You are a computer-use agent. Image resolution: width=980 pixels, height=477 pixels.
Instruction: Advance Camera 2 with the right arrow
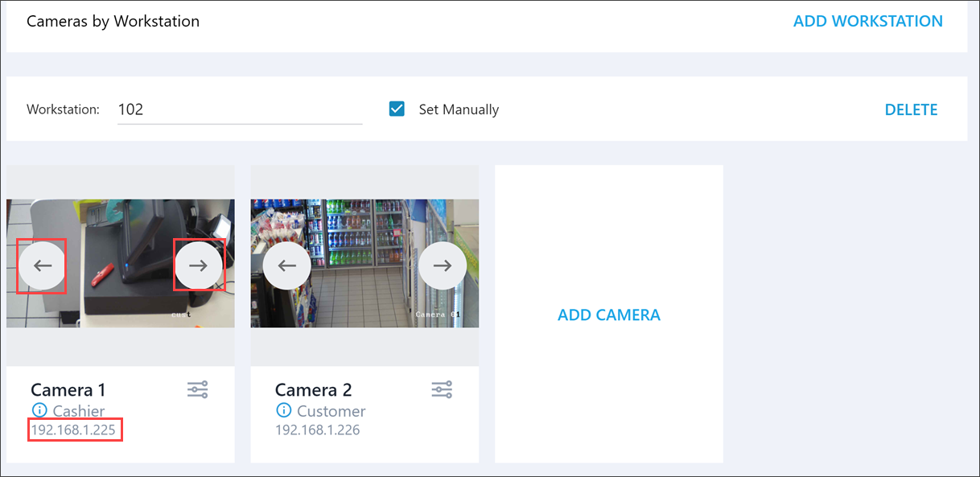[443, 266]
